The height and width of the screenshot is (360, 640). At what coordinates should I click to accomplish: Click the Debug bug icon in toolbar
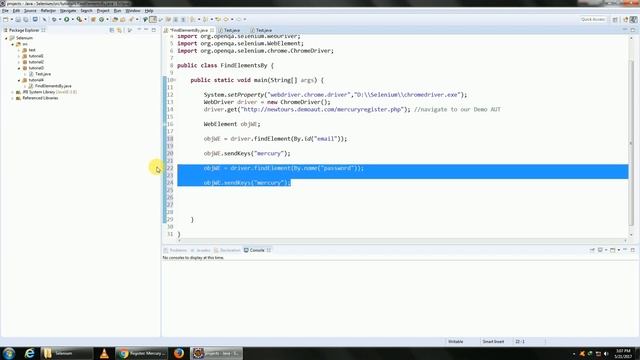(54, 19)
